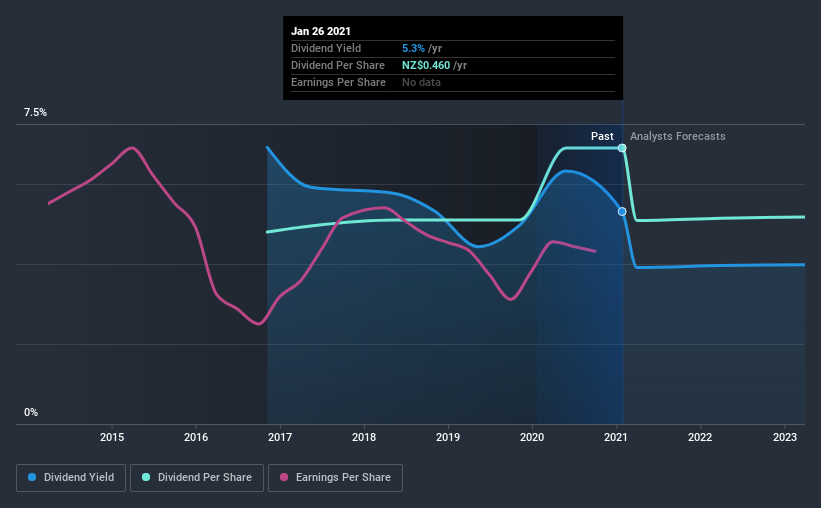Image resolution: width=821 pixels, height=508 pixels.
Task: Toggle the Dividend Per Share legend button
Action: pyautogui.click(x=197, y=478)
